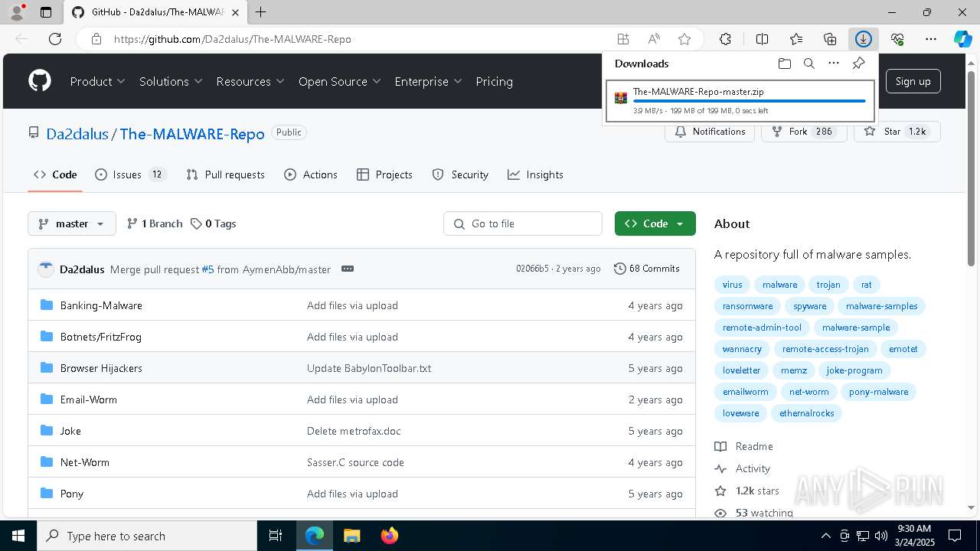Screen dimensions: 980x551
Task: Click the browser back arrow
Action: [x=21, y=39]
